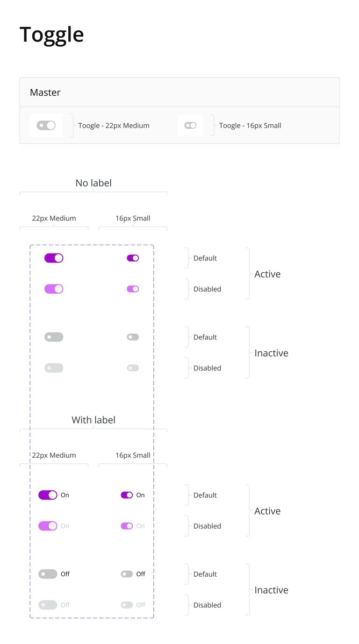Switch on medium toggle labeled Off
The width and height of the screenshot is (359, 644).
(x=48, y=574)
